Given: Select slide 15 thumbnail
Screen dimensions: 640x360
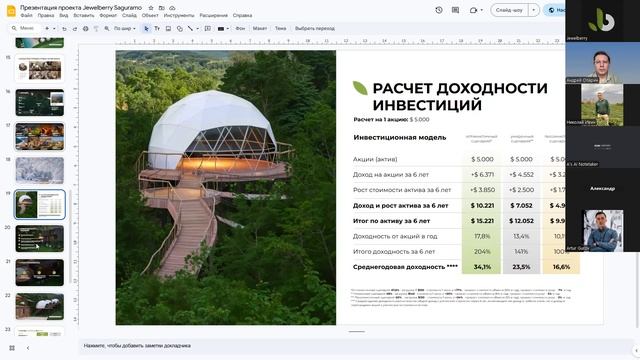Looking at the screenshot, I should (x=40, y=69).
